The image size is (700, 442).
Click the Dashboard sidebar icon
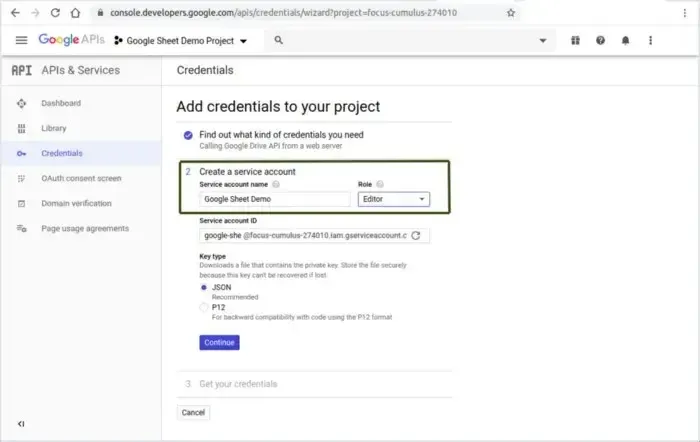(21, 104)
